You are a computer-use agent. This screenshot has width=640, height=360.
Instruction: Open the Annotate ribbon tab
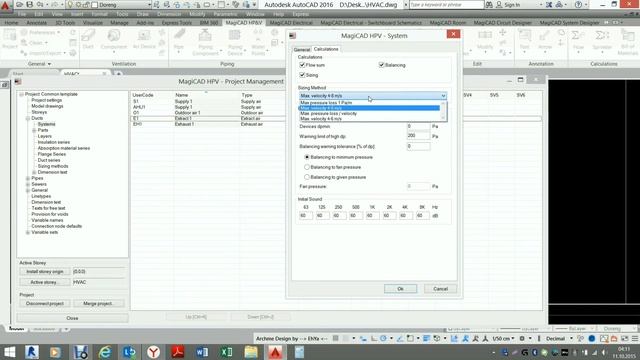click(36, 23)
